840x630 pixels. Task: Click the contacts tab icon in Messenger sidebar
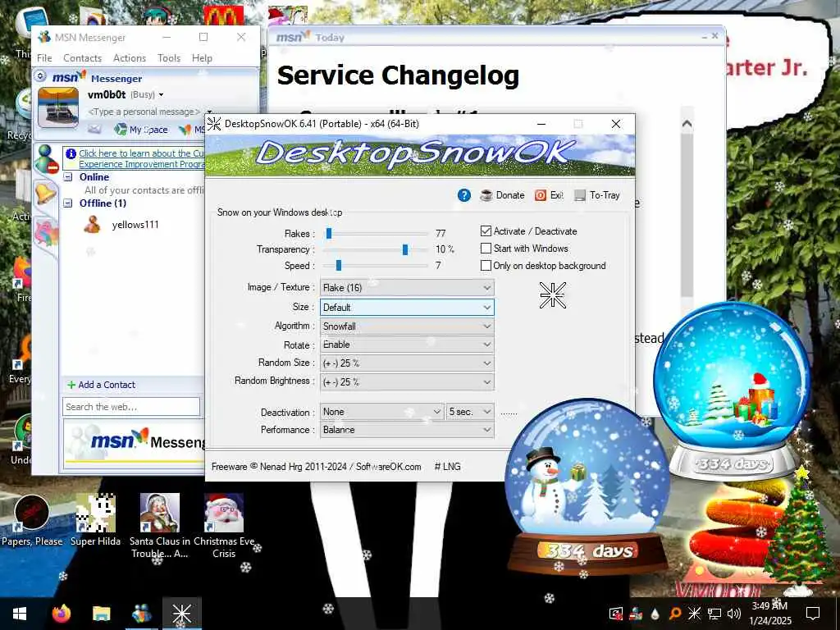[x=46, y=159]
